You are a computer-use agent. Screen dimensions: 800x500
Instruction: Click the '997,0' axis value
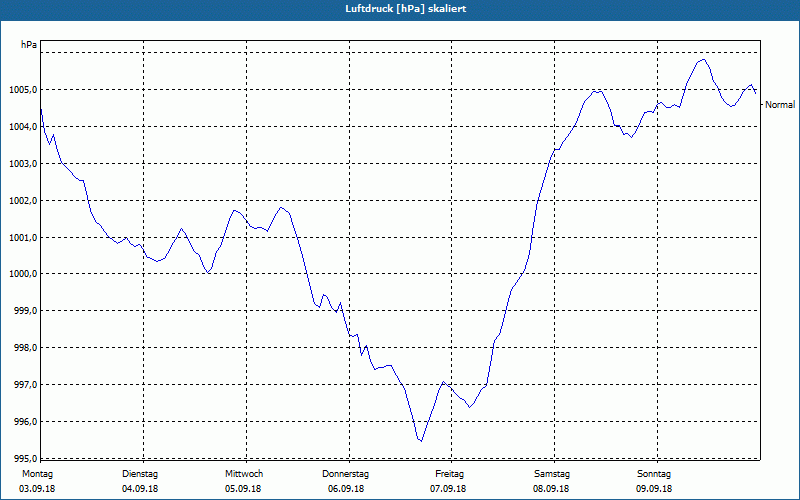(26, 385)
